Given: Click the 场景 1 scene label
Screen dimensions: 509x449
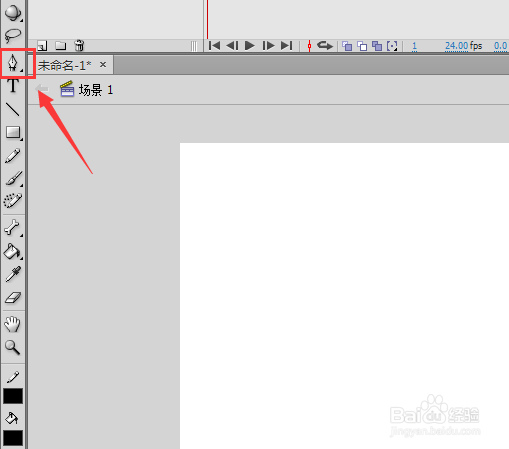Looking at the screenshot, I should click(96, 90).
